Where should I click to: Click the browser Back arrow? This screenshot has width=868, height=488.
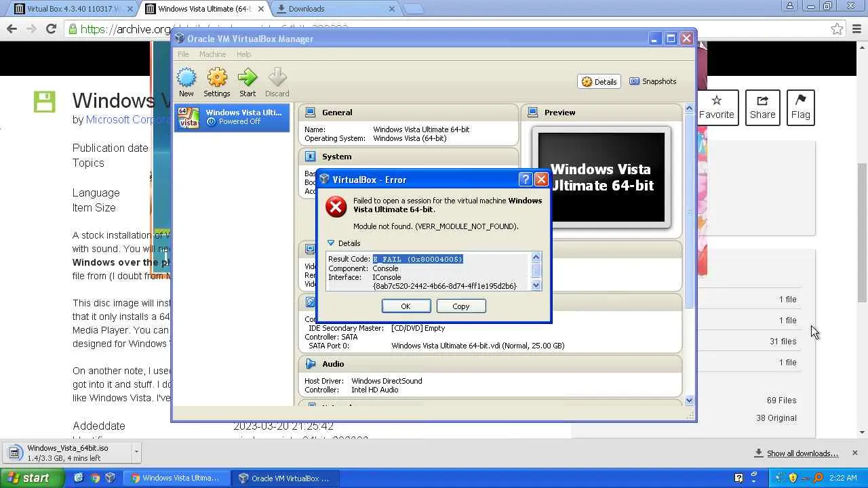coord(12,28)
